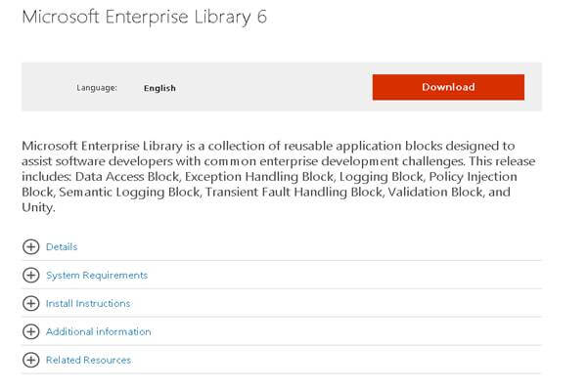This screenshot has height=391, width=588.
Task: Select the English language value
Action: coord(159,88)
